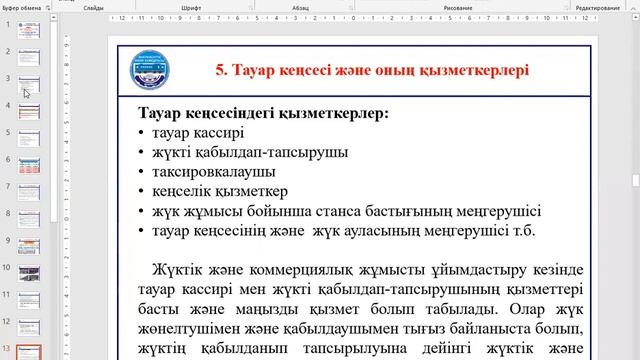The image size is (640, 360).
Task: Select slide 3 thumbnail
Action: [29, 84]
